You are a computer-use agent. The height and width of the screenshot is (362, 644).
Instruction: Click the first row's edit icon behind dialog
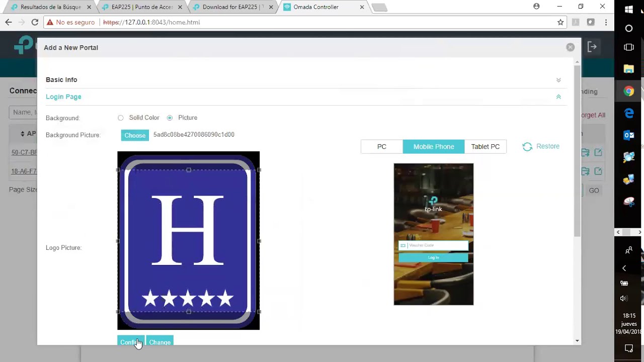coord(598,152)
